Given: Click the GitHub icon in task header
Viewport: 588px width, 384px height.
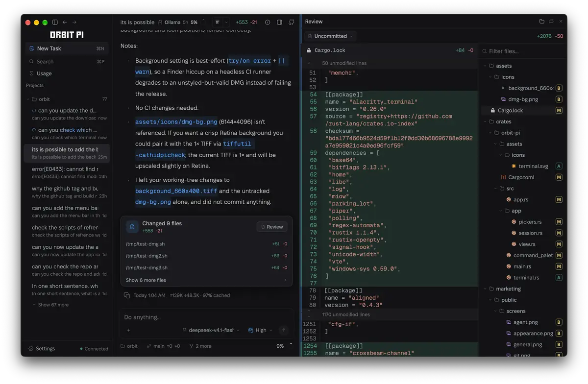Looking at the screenshot, I should [x=292, y=23].
